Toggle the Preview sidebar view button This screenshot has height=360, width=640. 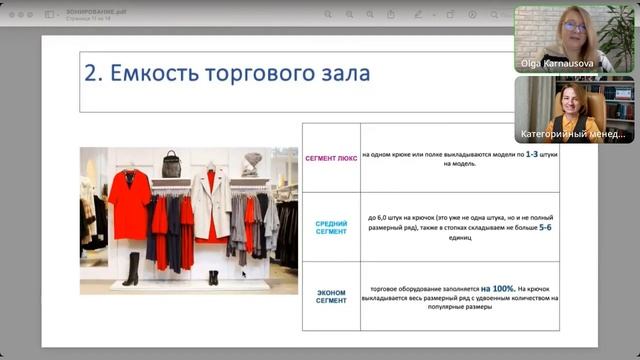click(x=49, y=14)
